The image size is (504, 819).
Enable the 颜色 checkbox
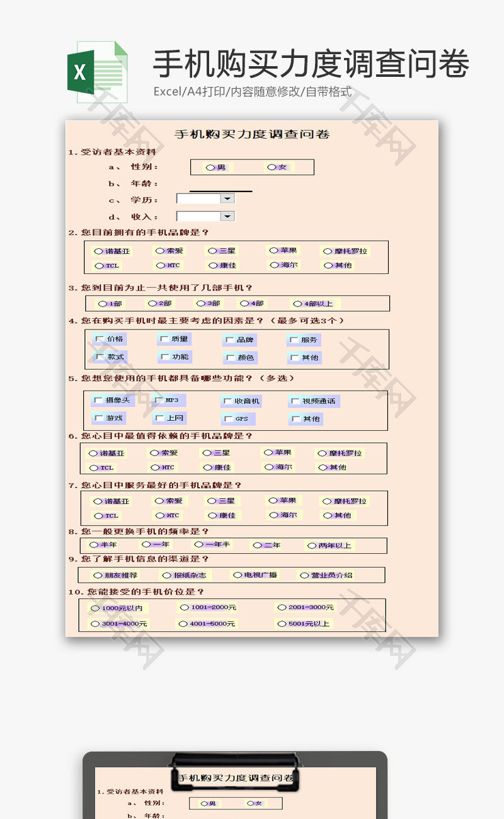229,358
